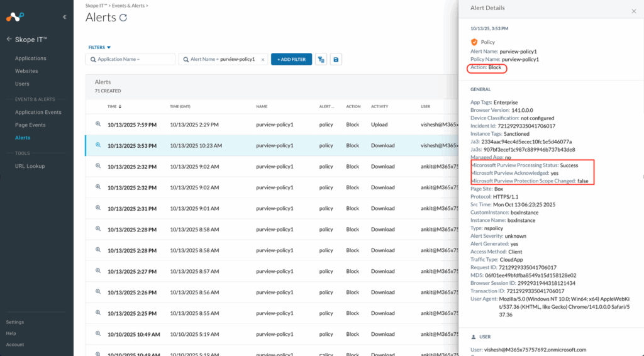Close the Alert Details panel
644x356 pixels.
pyautogui.click(x=633, y=11)
